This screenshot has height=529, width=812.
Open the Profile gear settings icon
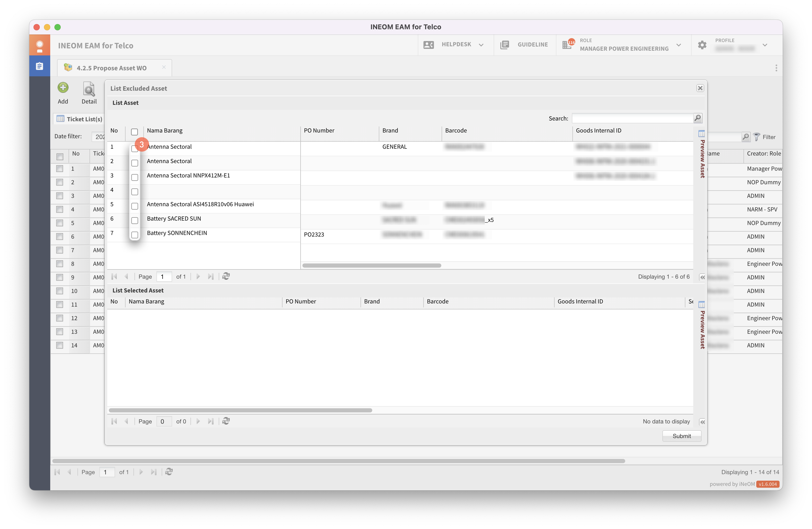click(x=702, y=45)
